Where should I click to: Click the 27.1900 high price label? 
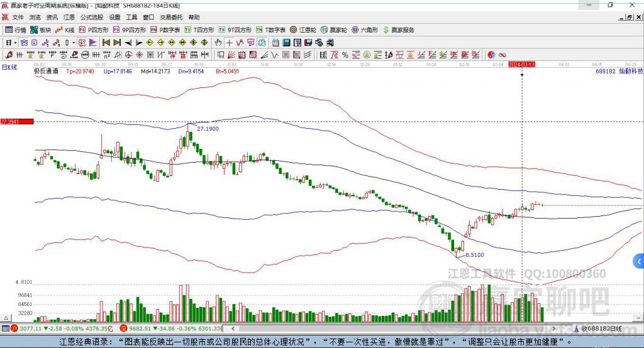(x=208, y=128)
